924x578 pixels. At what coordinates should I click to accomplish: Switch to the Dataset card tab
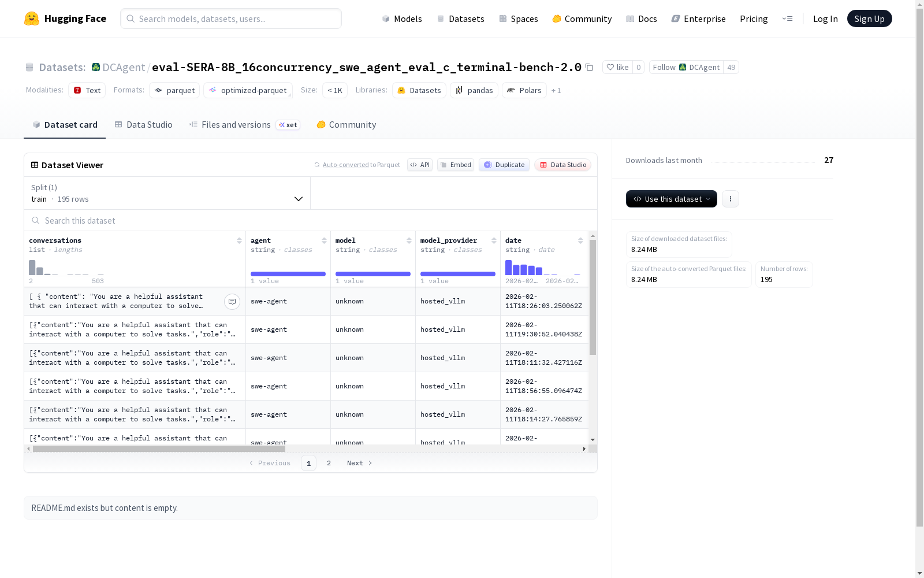pos(65,125)
